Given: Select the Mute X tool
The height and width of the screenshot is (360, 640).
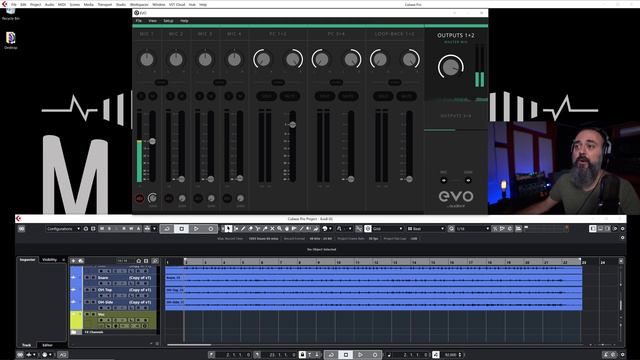Looking at the screenshot, I should (x=272, y=229).
